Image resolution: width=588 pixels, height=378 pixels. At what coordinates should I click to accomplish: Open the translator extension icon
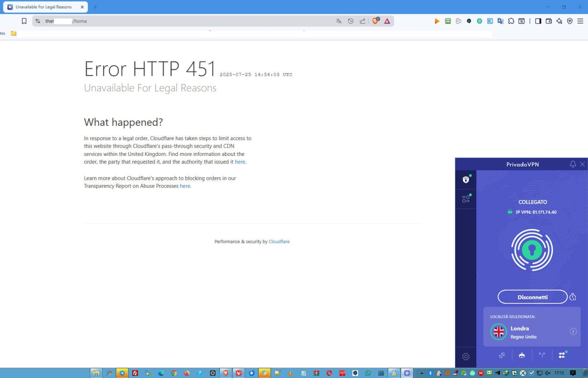500,21
